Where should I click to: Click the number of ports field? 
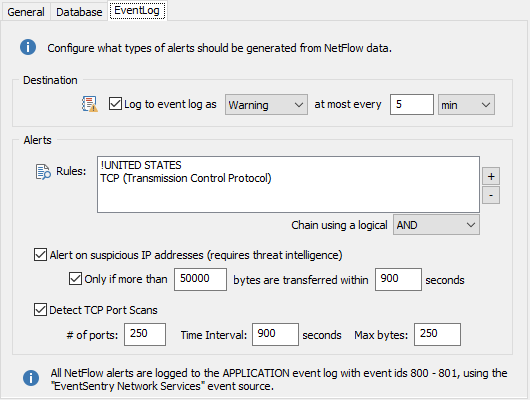point(145,334)
